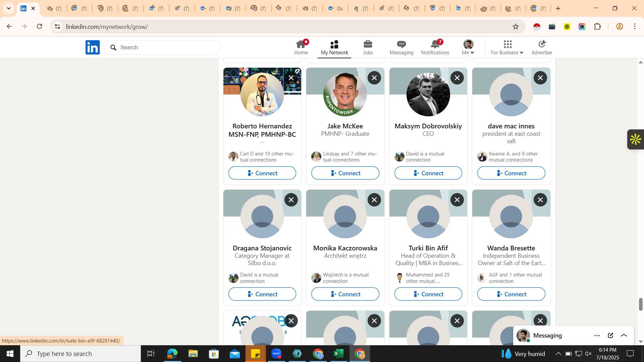This screenshot has width=644, height=362.
Task: Open Chrome extensions puzzle icon
Action: pyautogui.click(x=597, y=26)
